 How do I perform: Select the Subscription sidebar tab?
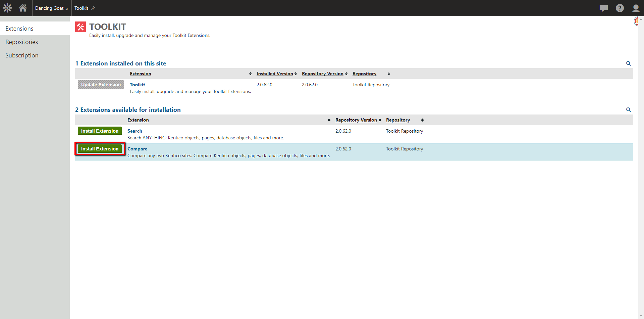(35, 55)
